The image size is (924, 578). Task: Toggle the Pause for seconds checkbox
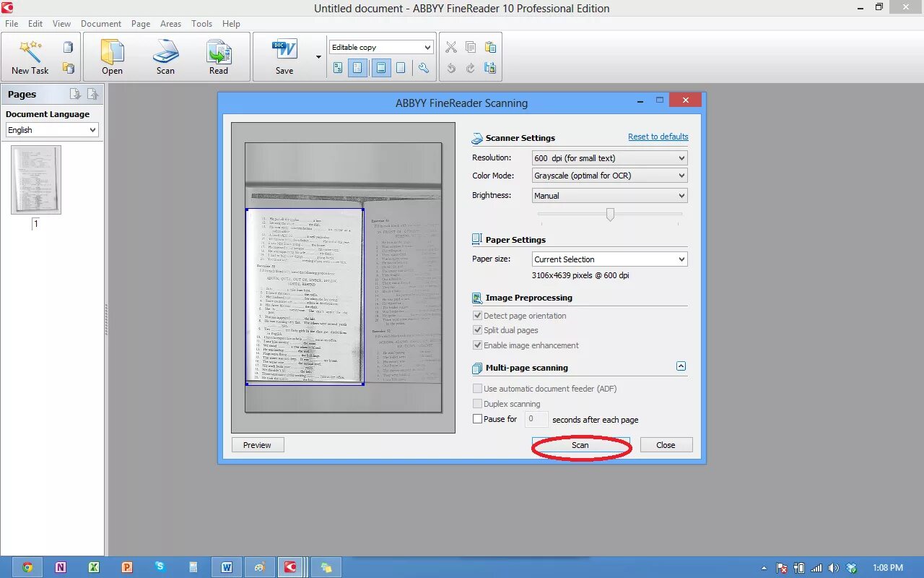click(x=477, y=419)
